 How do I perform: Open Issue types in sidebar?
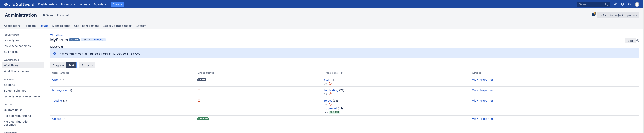point(12,40)
